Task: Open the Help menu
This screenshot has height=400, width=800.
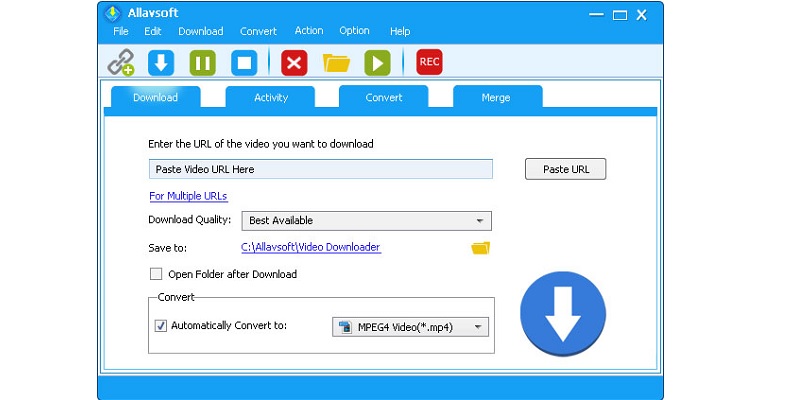Action: tap(400, 31)
